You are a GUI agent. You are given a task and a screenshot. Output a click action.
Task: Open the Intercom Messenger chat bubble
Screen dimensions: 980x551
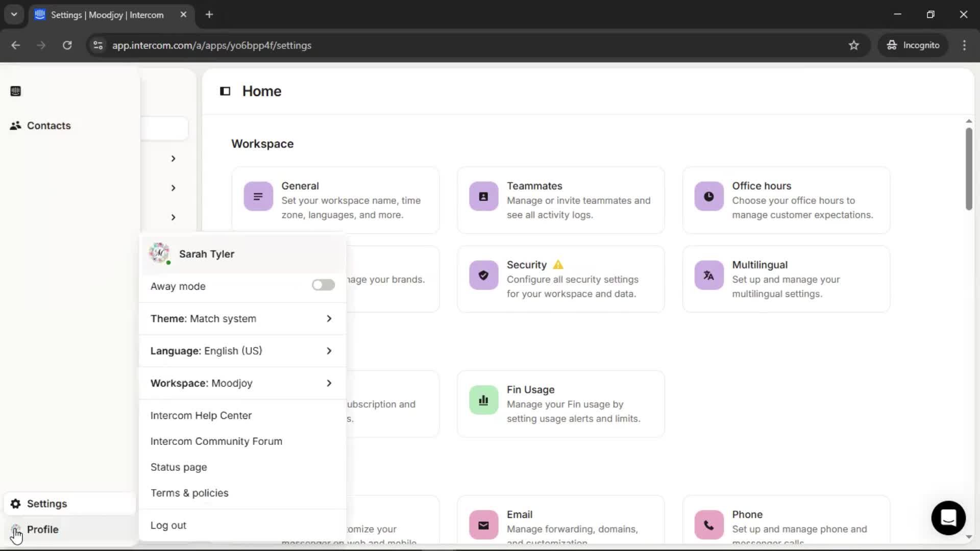pos(948,518)
